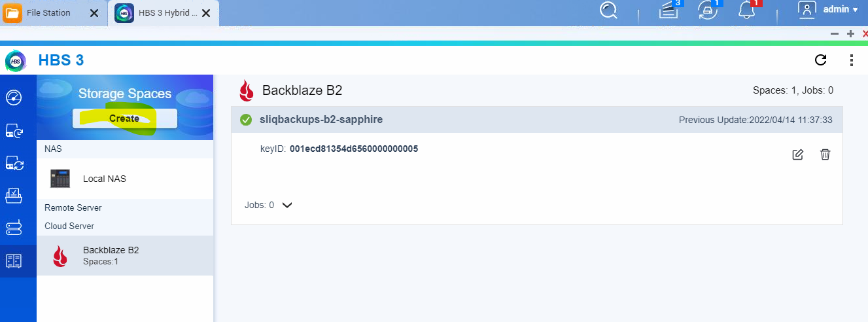
Task: Click the Cloud Server section label
Action: [x=69, y=226]
